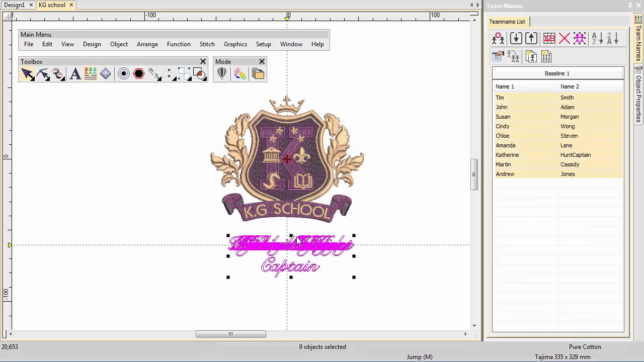Open the Edit menu

pos(47,44)
